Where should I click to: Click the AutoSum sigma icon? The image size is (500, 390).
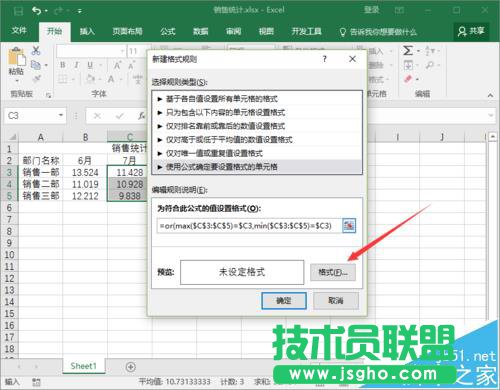pyautogui.click(x=408, y=51)
